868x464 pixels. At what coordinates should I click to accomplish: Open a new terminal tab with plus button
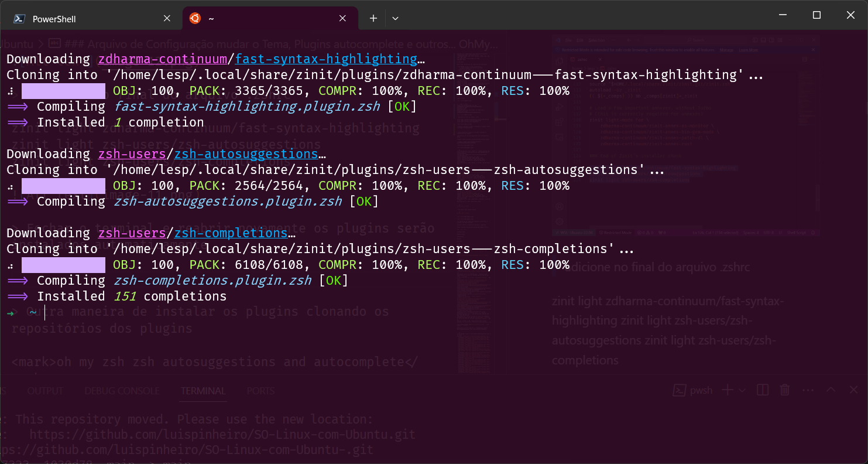tap(373, 19)
